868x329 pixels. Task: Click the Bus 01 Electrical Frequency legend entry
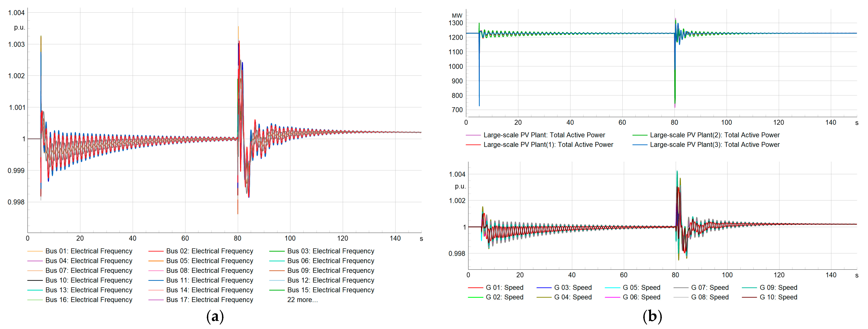coord(89,251)
